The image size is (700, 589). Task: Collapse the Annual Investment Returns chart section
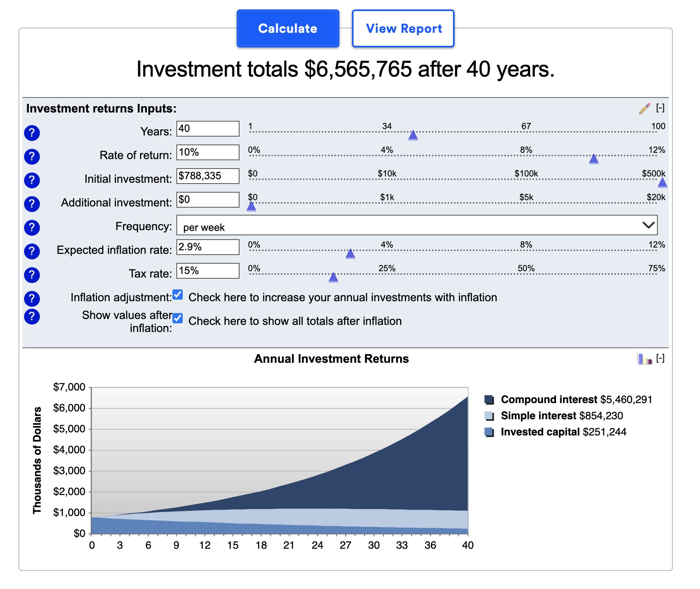tap(661, 358)
